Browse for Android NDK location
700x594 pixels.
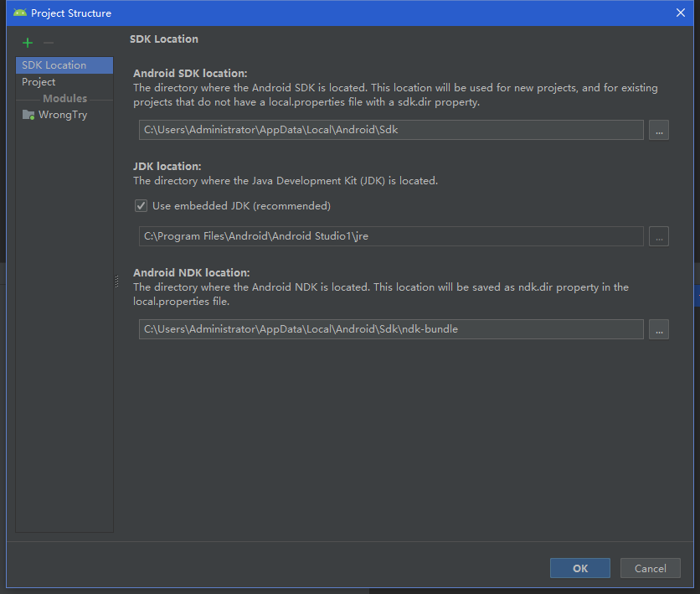(x=659, y=329)
